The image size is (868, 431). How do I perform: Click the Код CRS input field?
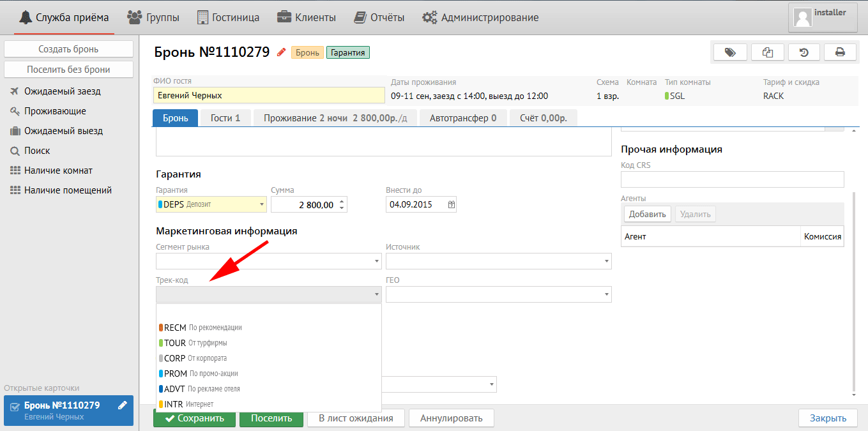click(x=732, y=179)
